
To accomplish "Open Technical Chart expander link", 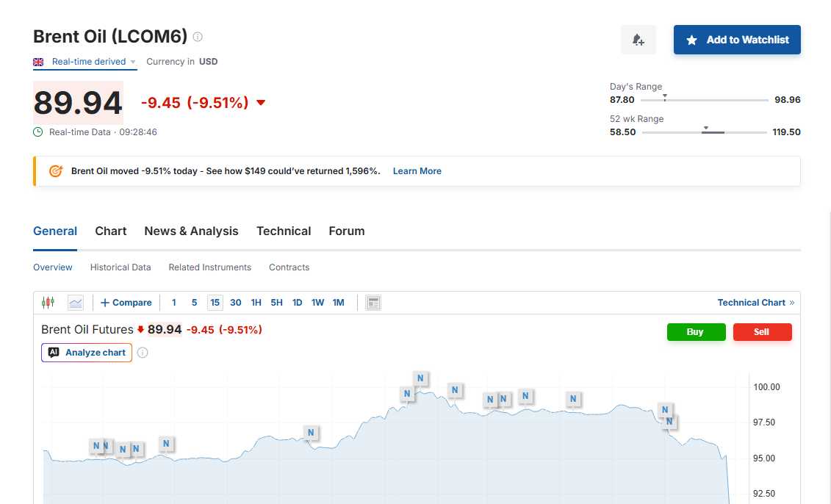I will (x=755, y=303).
